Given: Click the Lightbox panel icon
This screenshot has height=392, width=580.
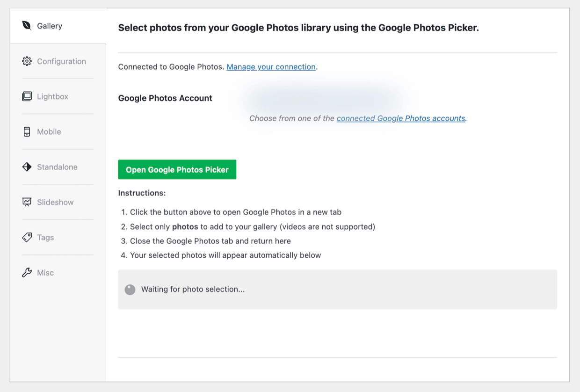Looking at the screenshot, I should [27, 96].
